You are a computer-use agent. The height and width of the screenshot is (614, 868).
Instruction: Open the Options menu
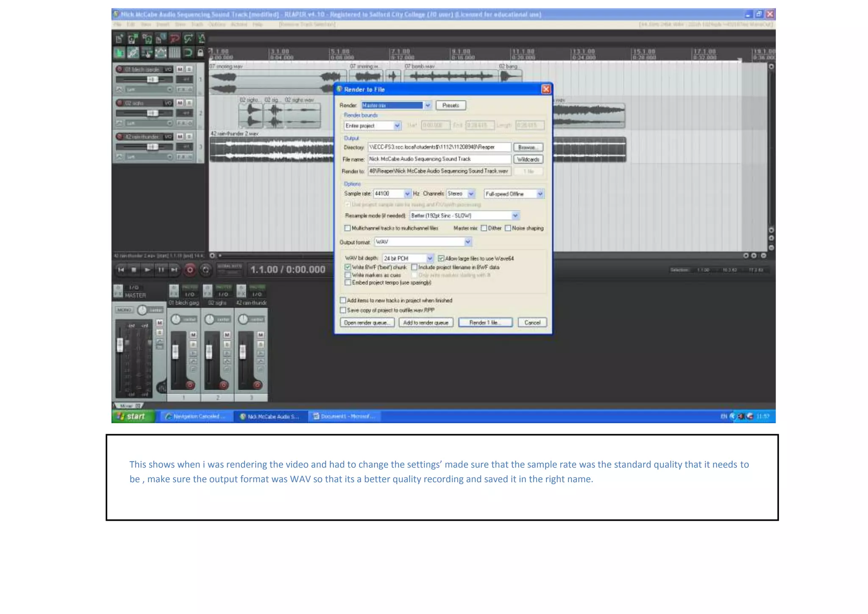pyautogui.click(x=217, y=25)
